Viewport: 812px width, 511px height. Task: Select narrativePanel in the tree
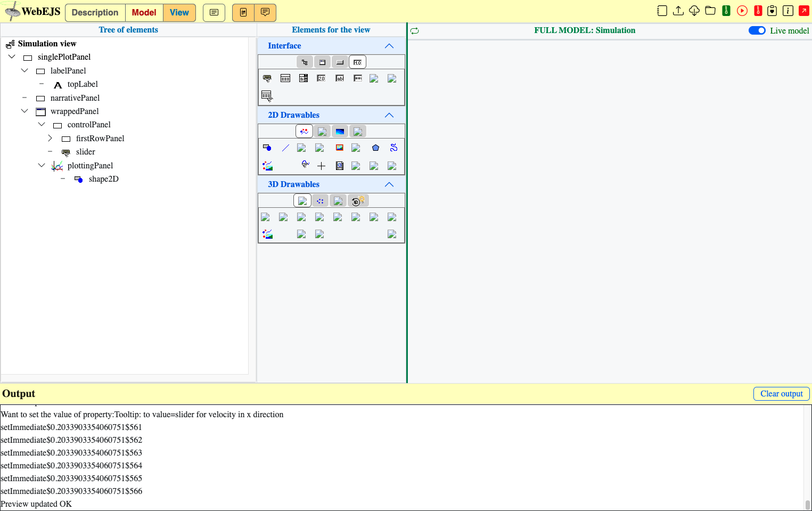[x=75, y=98]
